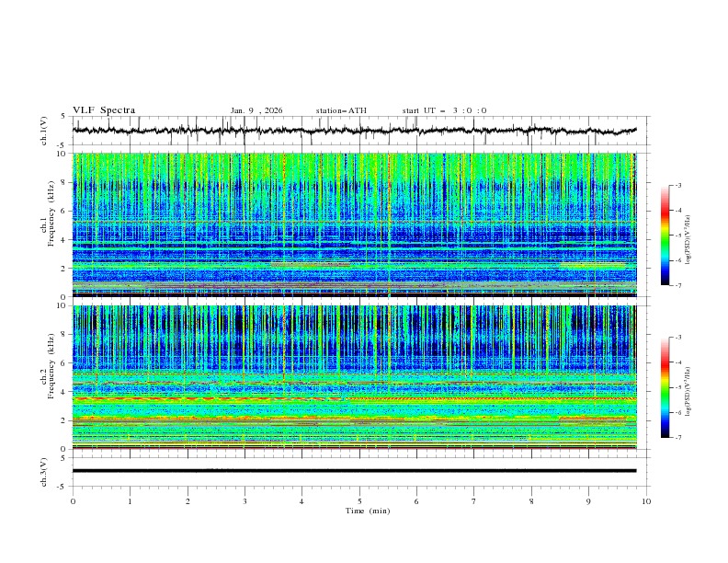Click the "1" tick on time axis

tap(130, 501)
